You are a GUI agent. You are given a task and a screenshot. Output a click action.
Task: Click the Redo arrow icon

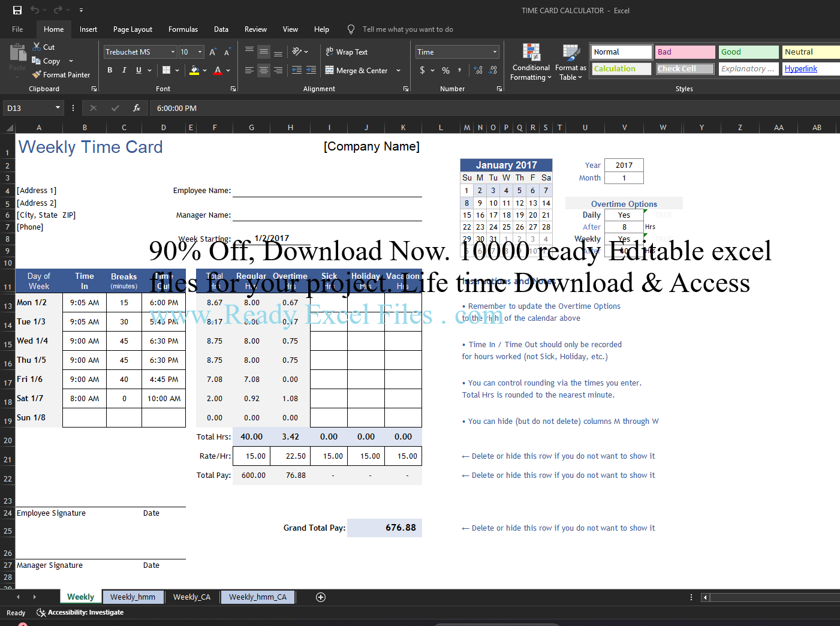pos(58,10)
